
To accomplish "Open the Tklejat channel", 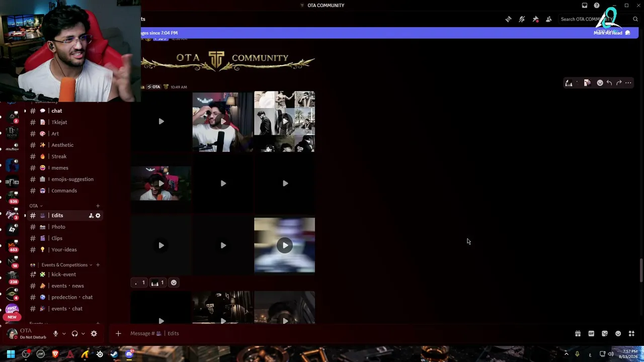I will tap(64, 122).
